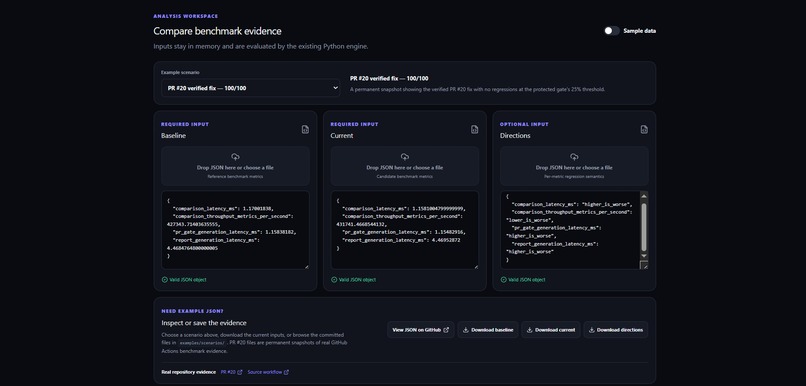Click the 'Inspect or save the evidence' heading
Image resolution: width=806 pixels, height=386 pixels.
tap(204, 323)
